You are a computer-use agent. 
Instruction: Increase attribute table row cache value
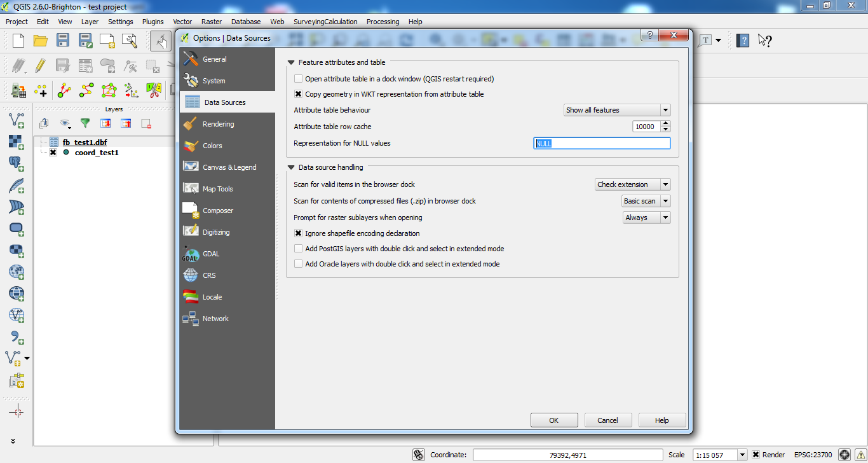click(x=665, y=124)
